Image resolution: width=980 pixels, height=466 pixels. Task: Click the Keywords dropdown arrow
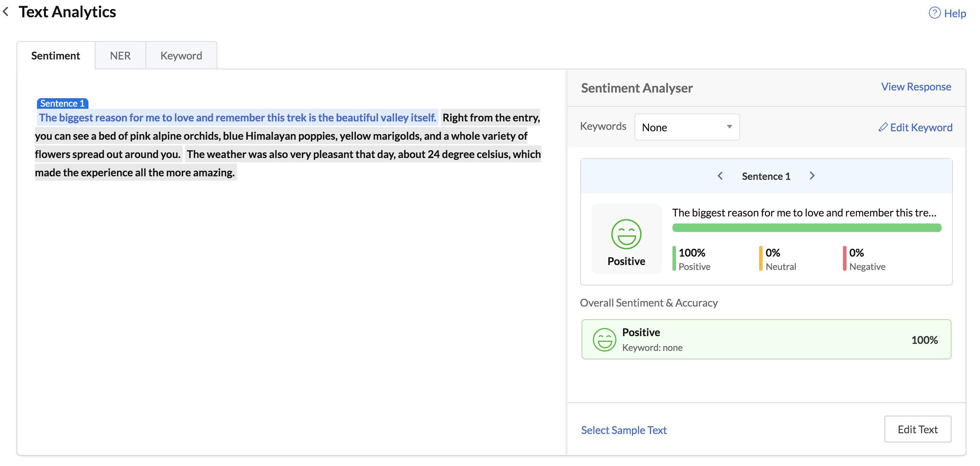click(x=729, y=127)
